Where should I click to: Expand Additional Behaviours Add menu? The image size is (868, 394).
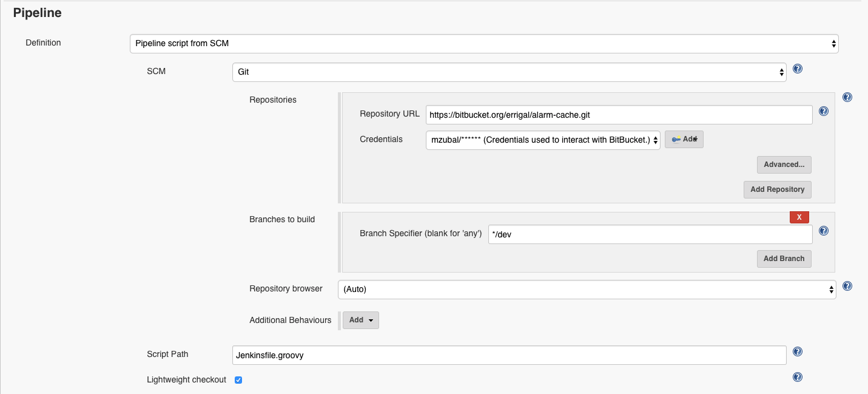[x=361, y=320]
